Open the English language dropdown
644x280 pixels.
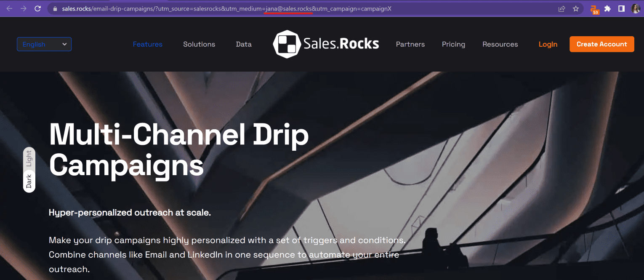tap(44, 44)
